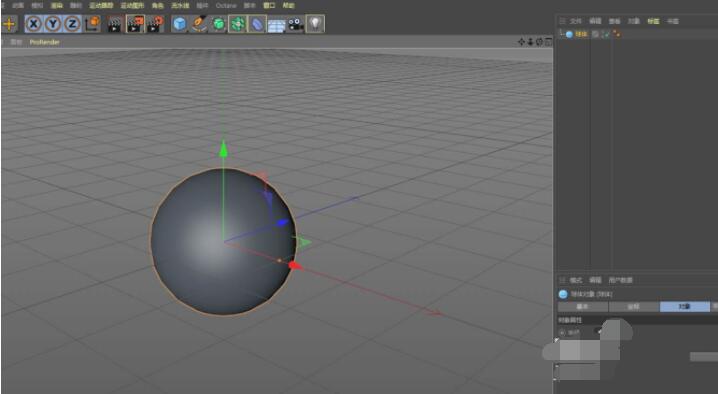The image size is (718, 394).
Task: Add a blue cube primitive object
Action: click(x=180, y=24)
